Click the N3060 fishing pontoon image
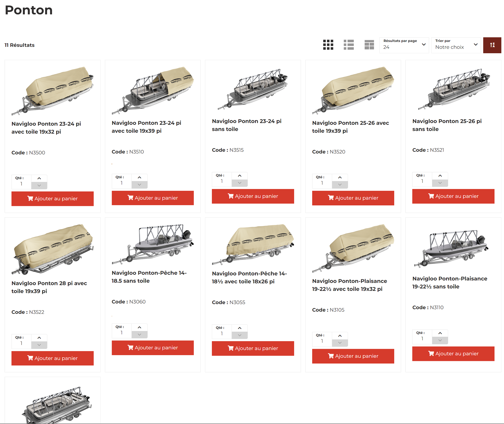Screen dimensions: 504x424 (153, 244)
